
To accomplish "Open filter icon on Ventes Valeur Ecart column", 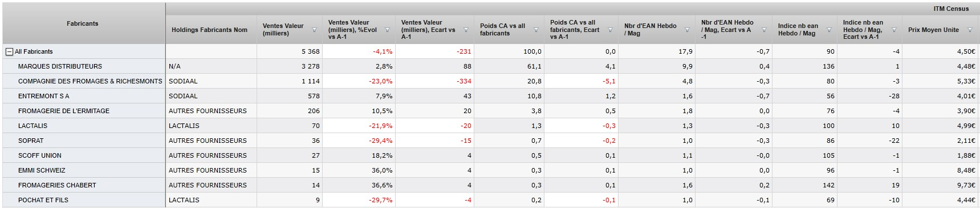I will 466,30.
